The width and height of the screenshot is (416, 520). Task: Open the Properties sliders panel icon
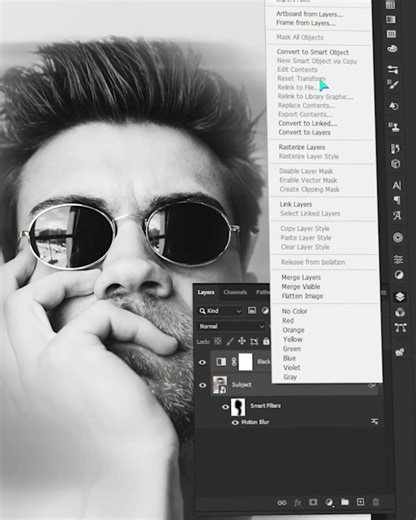tap(398, 259)
